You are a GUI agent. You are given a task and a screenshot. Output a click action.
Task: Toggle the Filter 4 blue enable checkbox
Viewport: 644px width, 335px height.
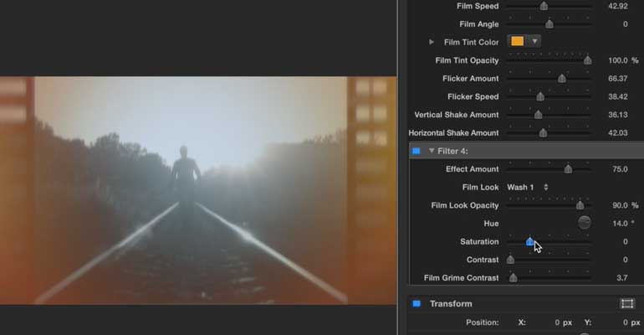[x=416, y=151]
